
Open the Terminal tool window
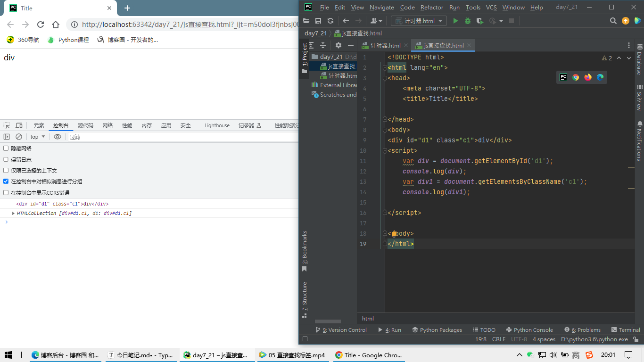point(626,330)
